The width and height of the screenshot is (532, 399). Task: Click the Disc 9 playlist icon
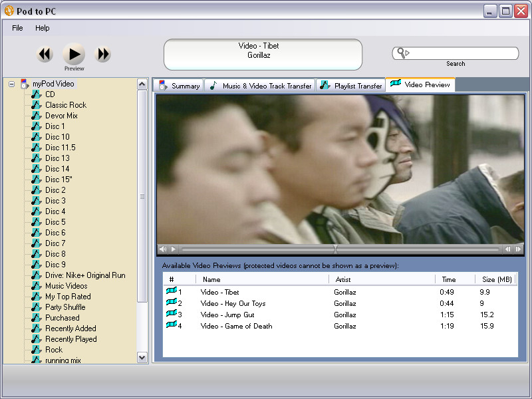tap(37, 264)
